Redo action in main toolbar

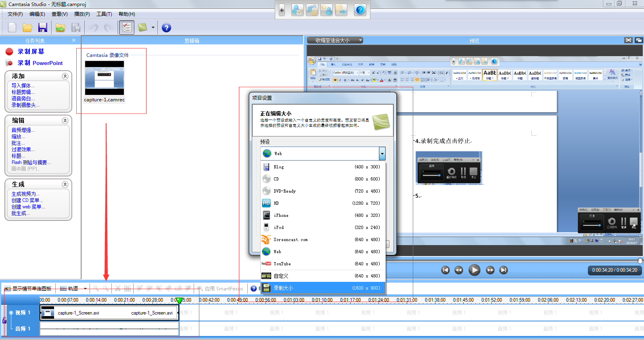109,27
